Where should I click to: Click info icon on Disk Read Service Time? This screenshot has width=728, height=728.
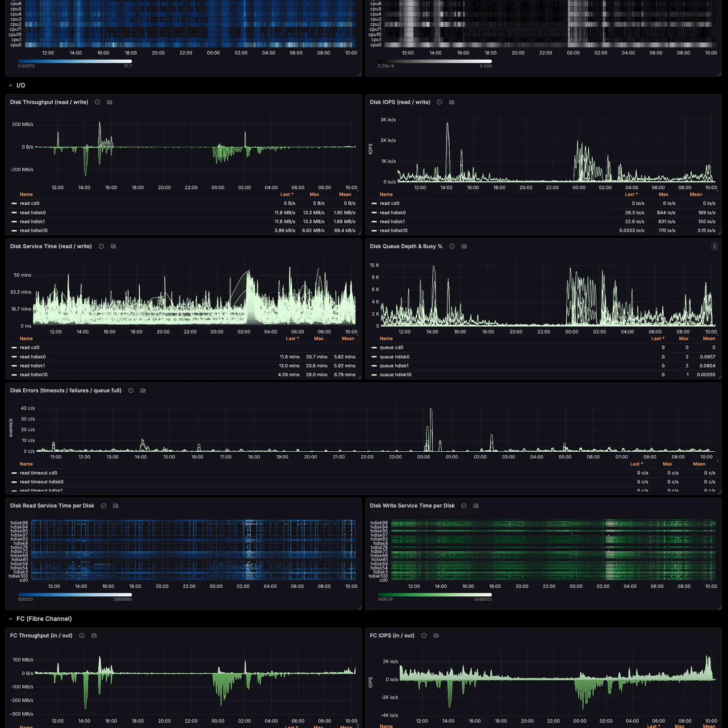104,506
